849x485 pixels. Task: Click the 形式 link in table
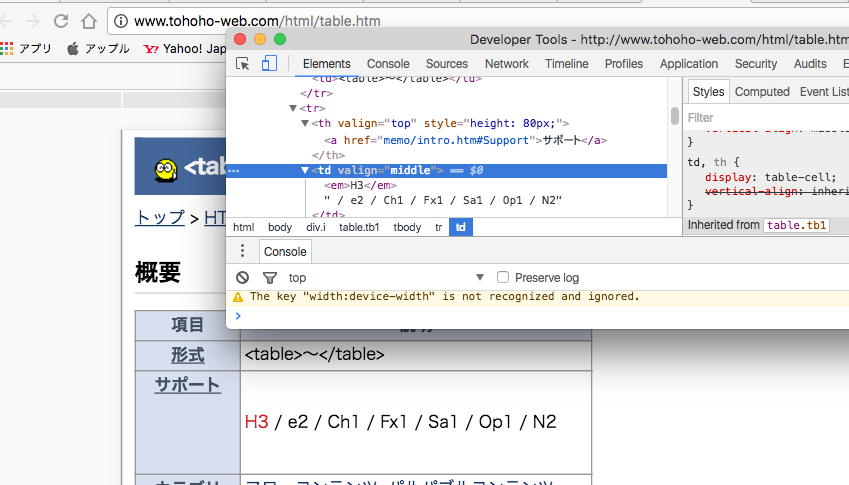187,356
